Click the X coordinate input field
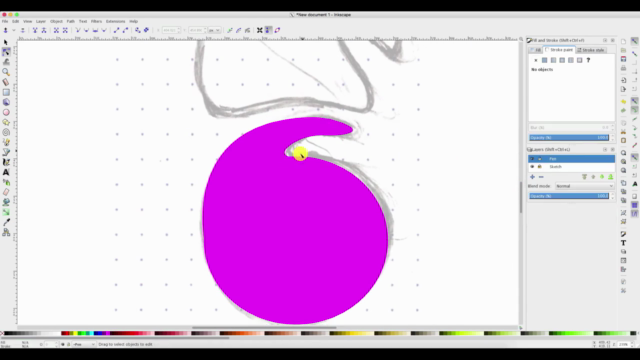 point(171,30)
